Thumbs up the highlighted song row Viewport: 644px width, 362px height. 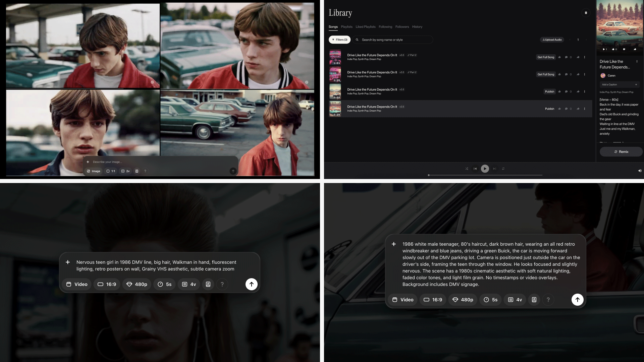559,109
